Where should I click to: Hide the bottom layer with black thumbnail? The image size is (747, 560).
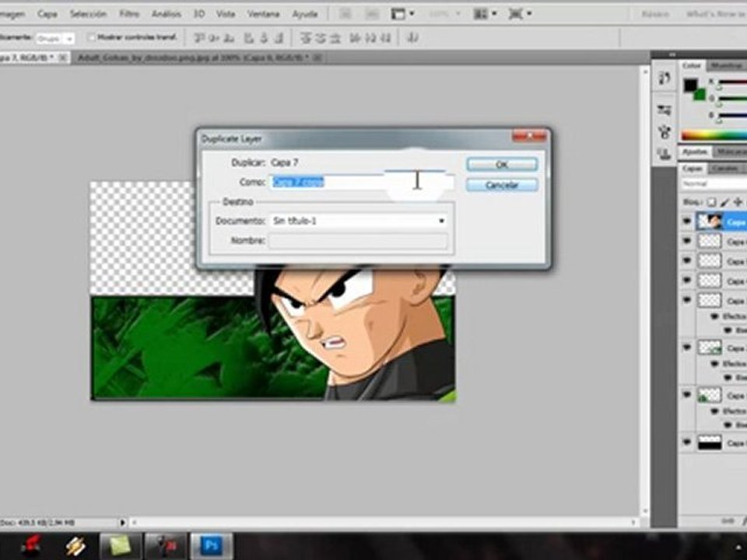[x=687, y=443]
